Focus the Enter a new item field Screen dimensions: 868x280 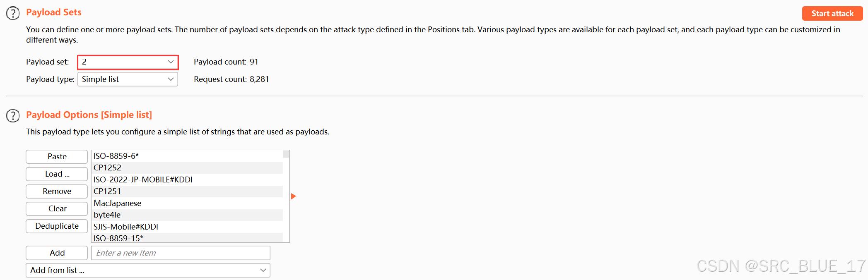(181, 253)
